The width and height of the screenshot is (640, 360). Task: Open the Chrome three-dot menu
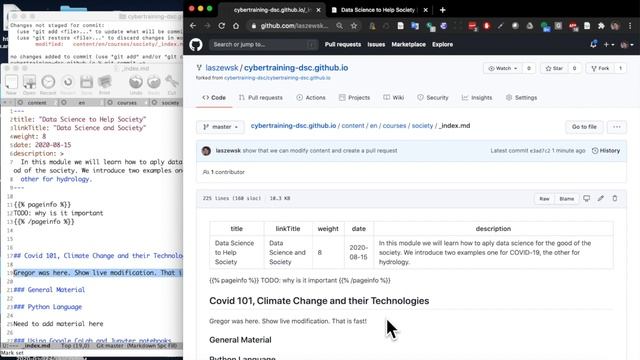[630, 26]
